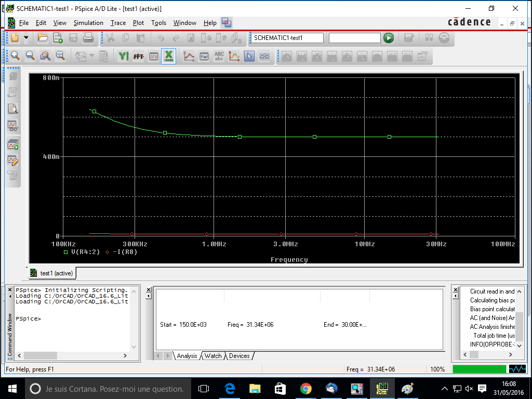This screenshot has height=399, width=532.
Task: Click the V(R4:2) trace legend label
Action: (85, 252)
